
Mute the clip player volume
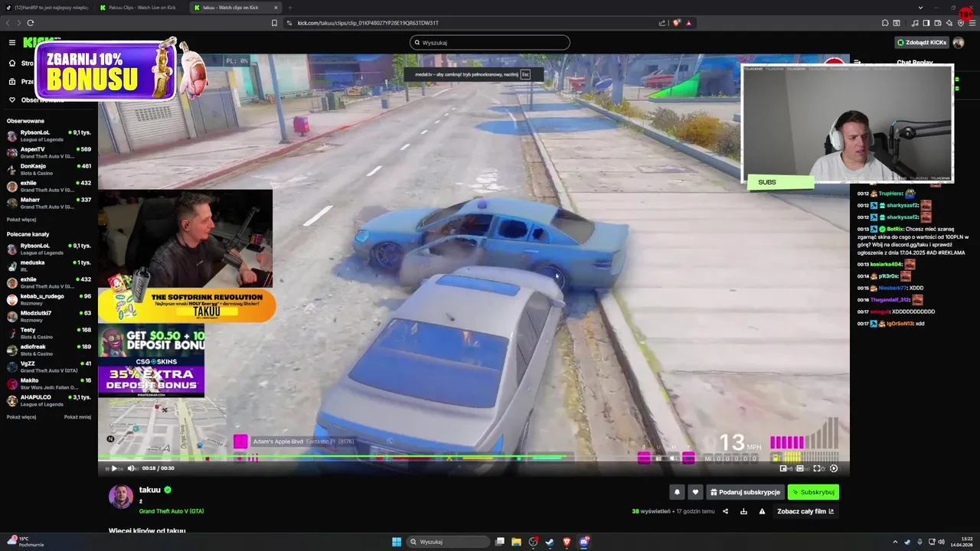pyautogui.click(x=131, y=468)
